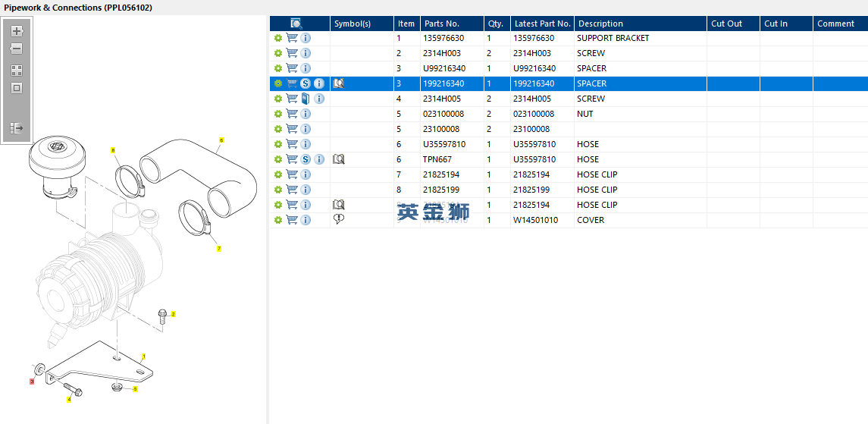Show info for COVER W14501010
The width and height of the screenshot is (868, 424).
pyautogui.click(x=306, y=220)
